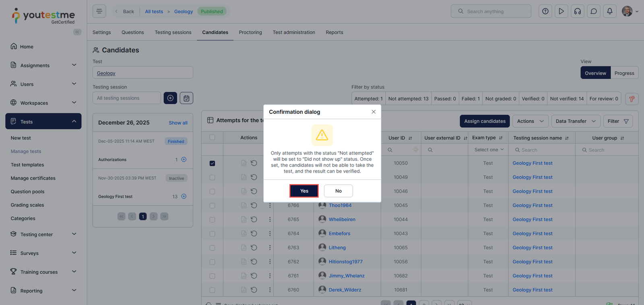Screen dimensions: 644x305
Task: Click the play video icon in header
Action: (x=561, y=11)
